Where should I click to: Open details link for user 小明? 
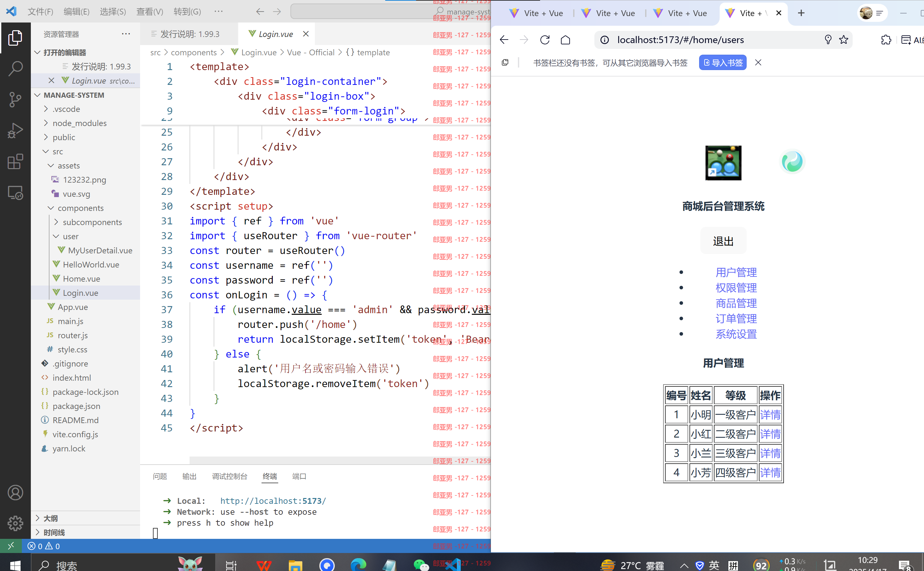point(770,415)
